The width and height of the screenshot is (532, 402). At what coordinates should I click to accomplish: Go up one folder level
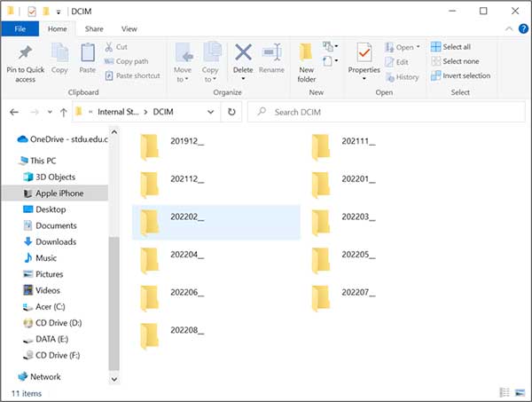[x=64, y=113]
